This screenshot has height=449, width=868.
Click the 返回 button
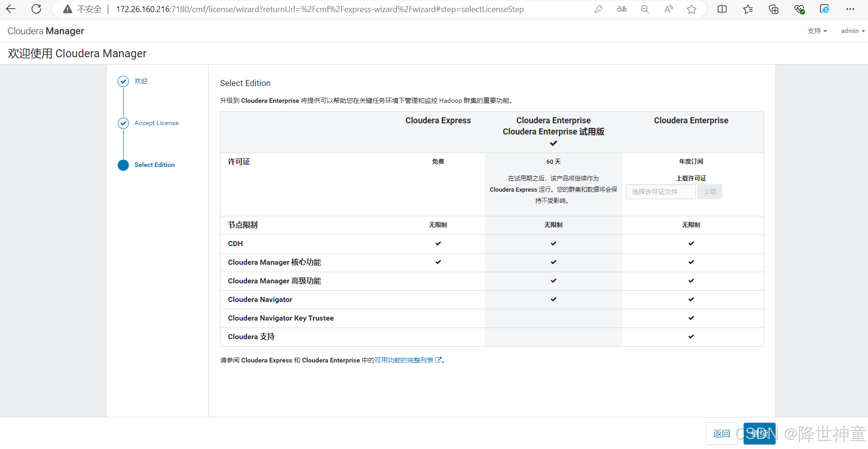click(721, 434)
